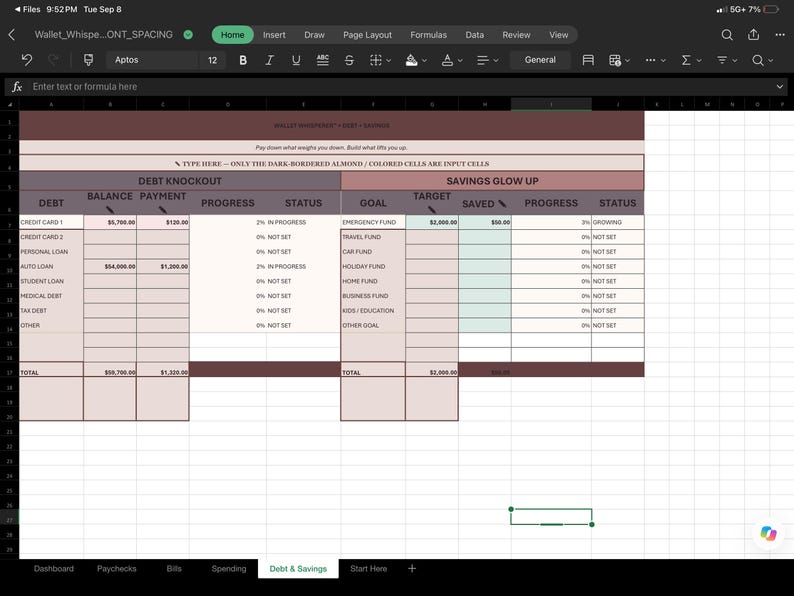Click the select all corner triangle

[10, 105]
